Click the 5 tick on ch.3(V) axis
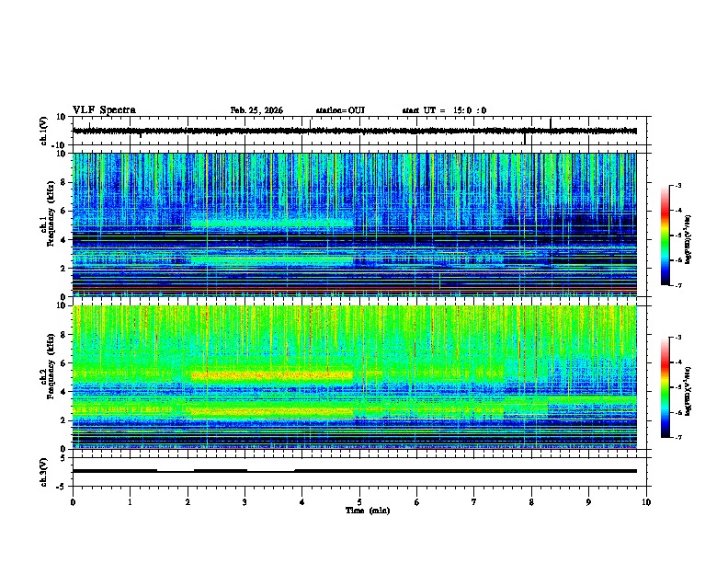Viewport: 728px width, 563px height. (x=63, y=458)
